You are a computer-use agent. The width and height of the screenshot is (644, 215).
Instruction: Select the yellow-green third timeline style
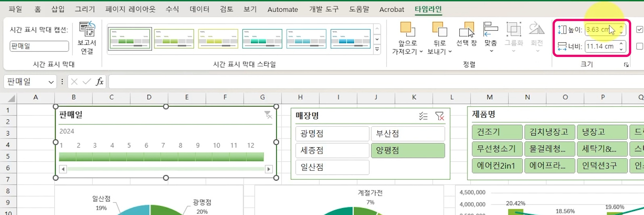coord(218,39)
